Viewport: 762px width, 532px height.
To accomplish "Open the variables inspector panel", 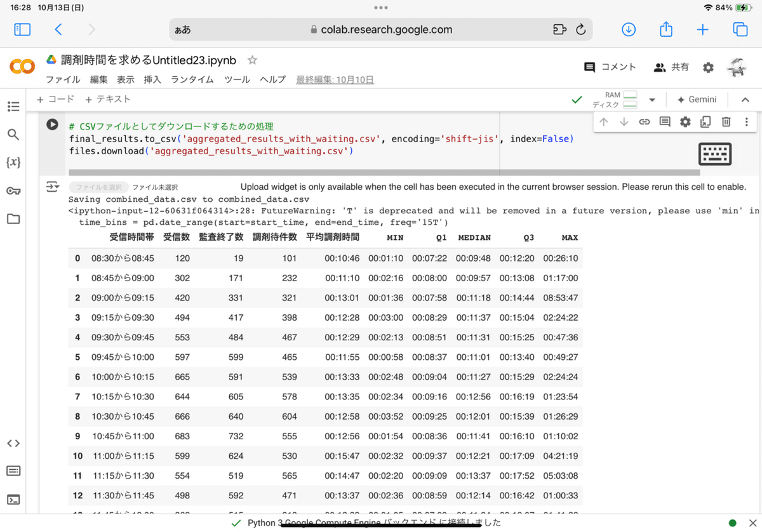I will pyautogui.click(x=13, y=163).
